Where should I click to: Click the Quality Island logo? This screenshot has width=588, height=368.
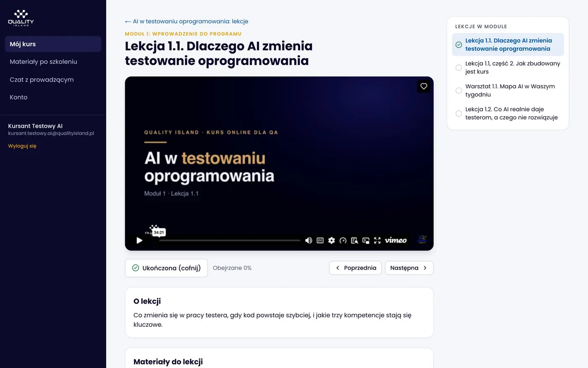point(21,18)
